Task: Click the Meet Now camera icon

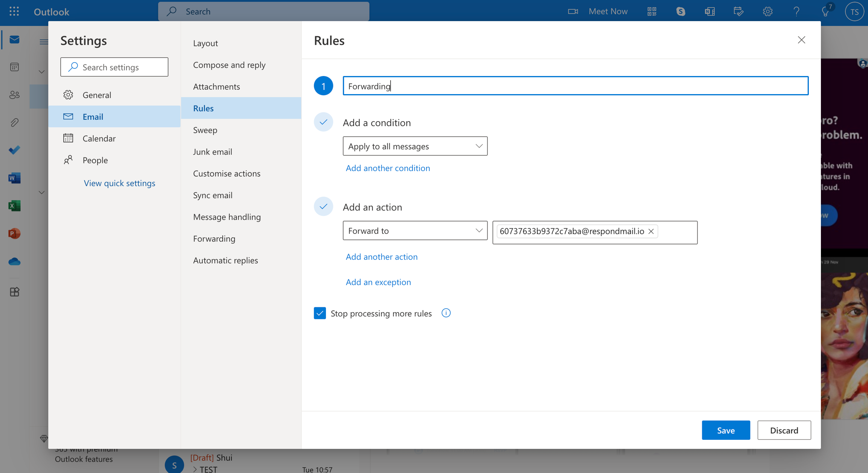Action: click(x=573, y=11)
